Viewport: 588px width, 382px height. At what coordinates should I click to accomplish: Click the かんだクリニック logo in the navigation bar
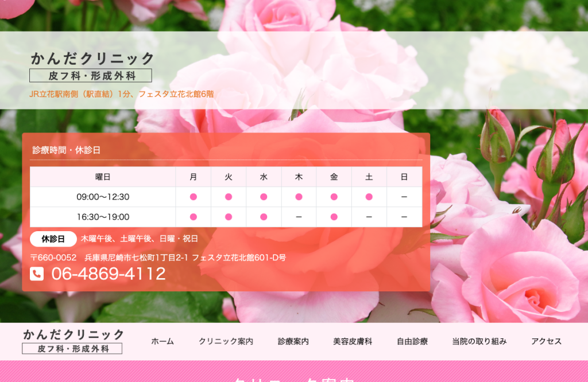pos(73,341)
